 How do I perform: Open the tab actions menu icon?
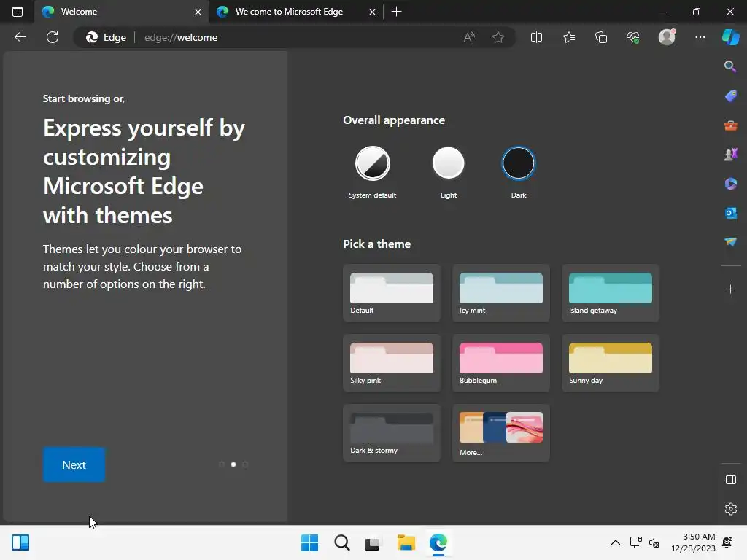18,12
